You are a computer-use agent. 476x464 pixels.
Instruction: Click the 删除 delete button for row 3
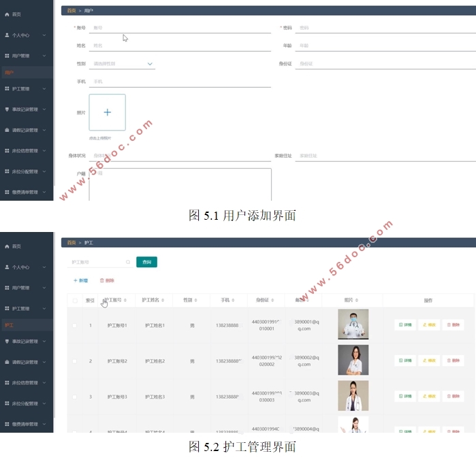pos(453,396)
